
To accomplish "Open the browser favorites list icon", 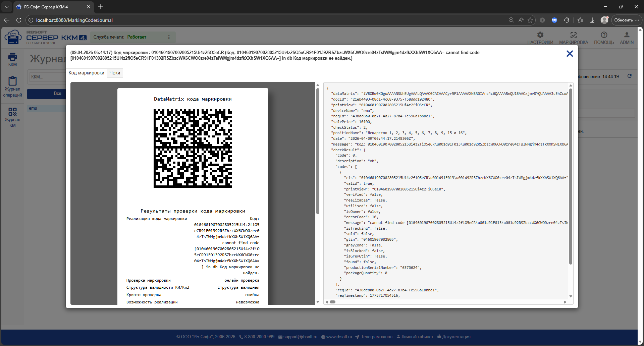I will (x=580, y=20).
